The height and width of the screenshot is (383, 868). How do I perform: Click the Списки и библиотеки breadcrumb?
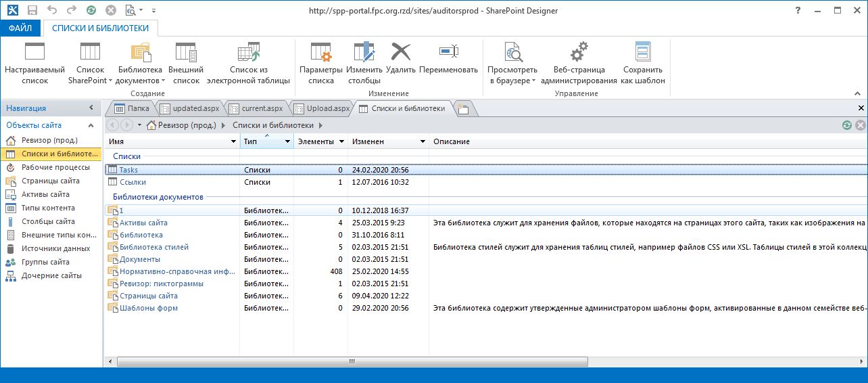pyautogui.click(x=273, y=125)
